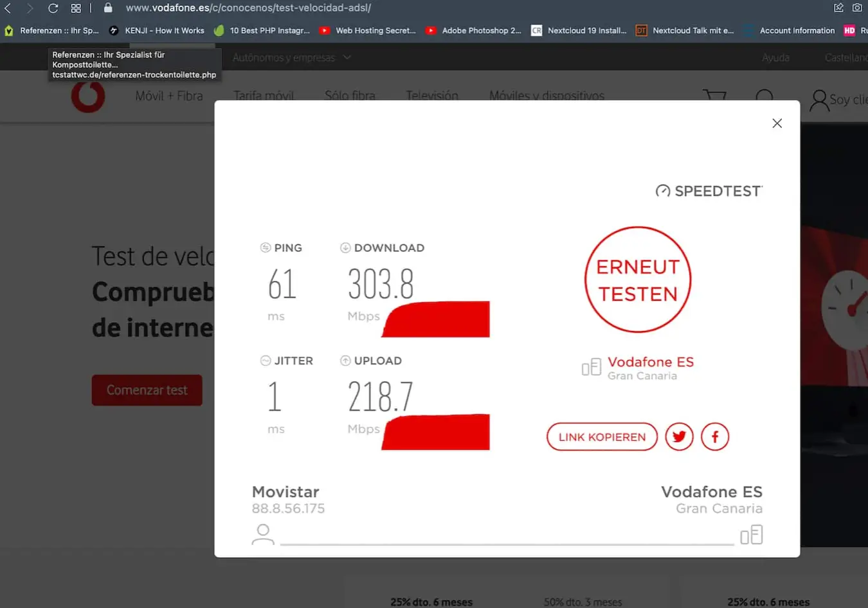This screenshot has height=608, width=868.
Task: Click the pink HD bookmark icon
Action: 849,30
